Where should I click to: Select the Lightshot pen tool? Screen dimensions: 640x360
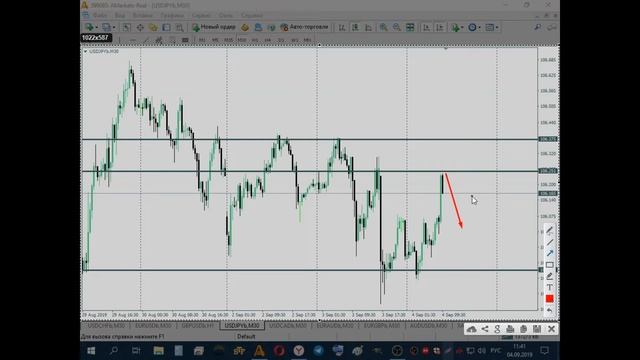point(549,231)
